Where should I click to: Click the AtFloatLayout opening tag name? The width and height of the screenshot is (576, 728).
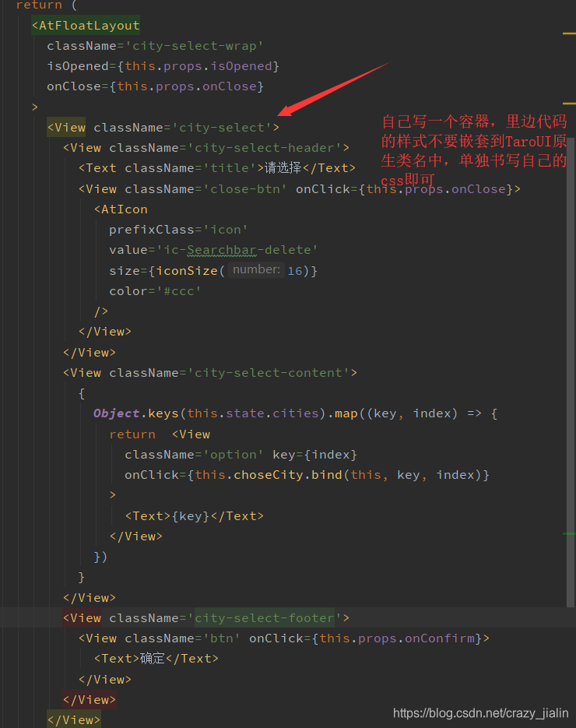[89, 26]
